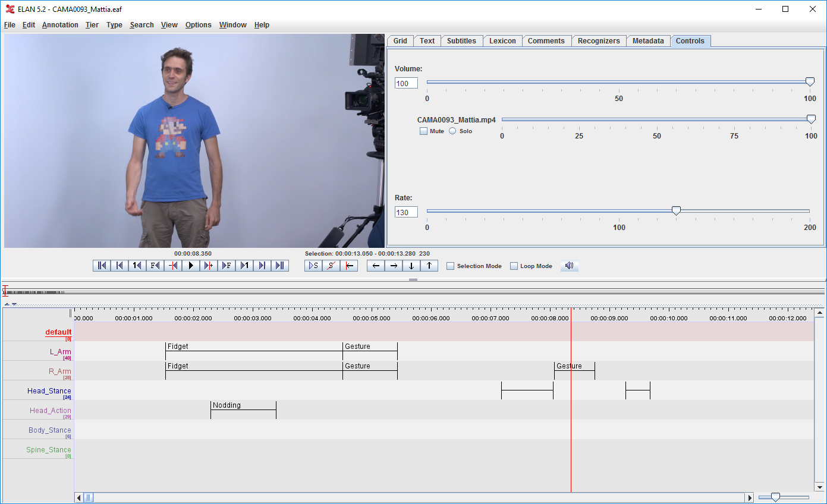Screen dimensions: 827x504
Task: Open the Annotation menu
Action: tap(60, 25)
